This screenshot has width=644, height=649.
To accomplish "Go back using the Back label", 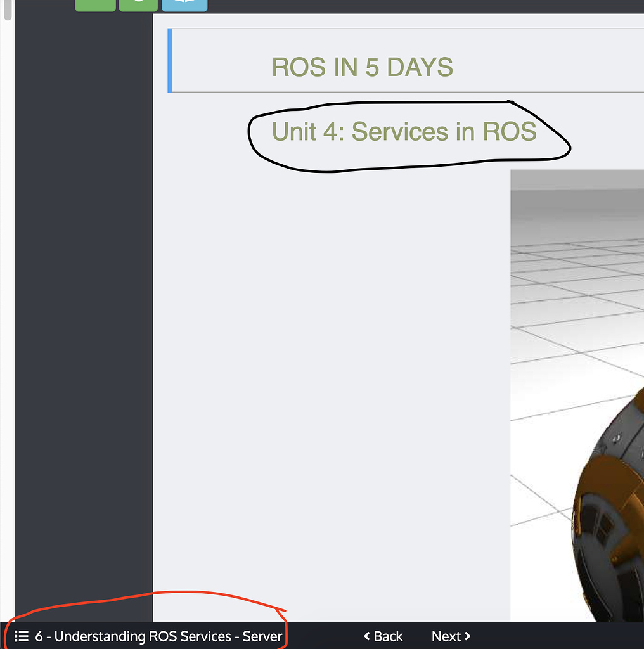I will [388, 636].
